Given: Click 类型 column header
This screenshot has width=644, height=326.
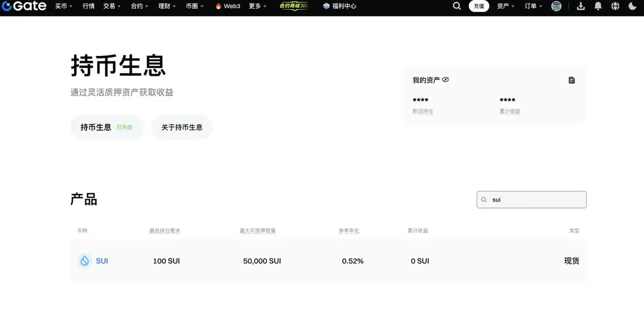Looking at the screenshot, I should point(574,231).
